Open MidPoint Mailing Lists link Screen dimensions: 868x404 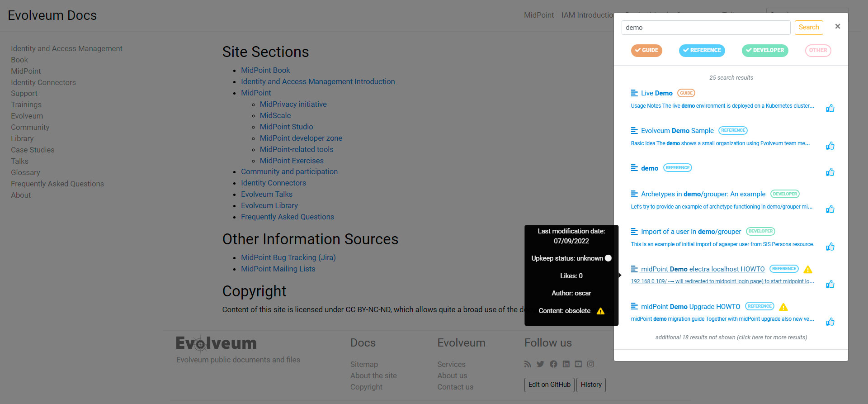pyautogui.click(x=278, y=269)
